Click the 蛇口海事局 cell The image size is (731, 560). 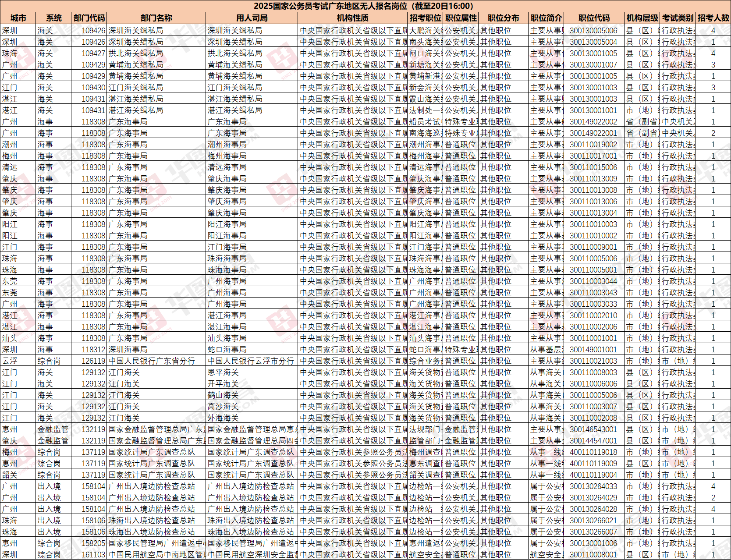pos(252,350)
